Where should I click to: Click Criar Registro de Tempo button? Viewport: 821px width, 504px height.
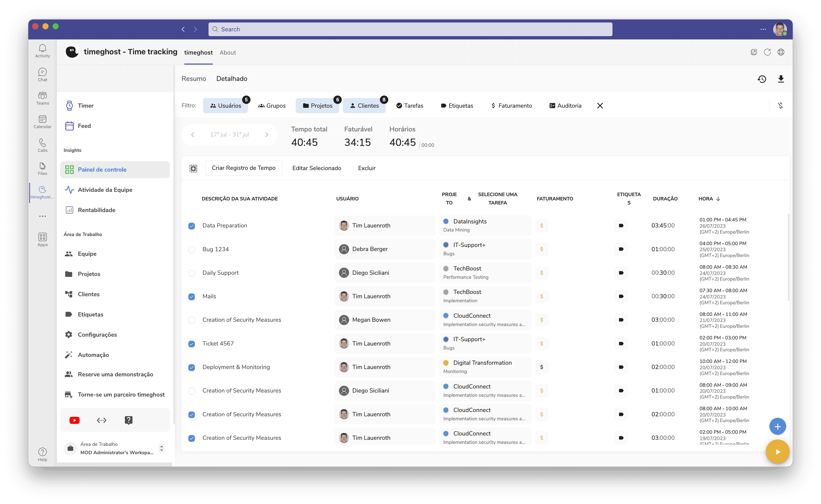[244, 168]
